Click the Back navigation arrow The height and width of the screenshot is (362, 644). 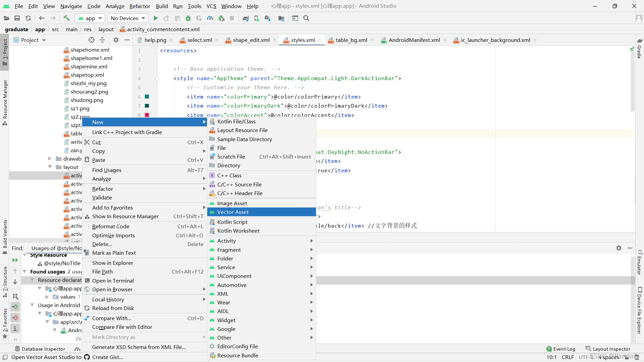click(x=42, y=18)
